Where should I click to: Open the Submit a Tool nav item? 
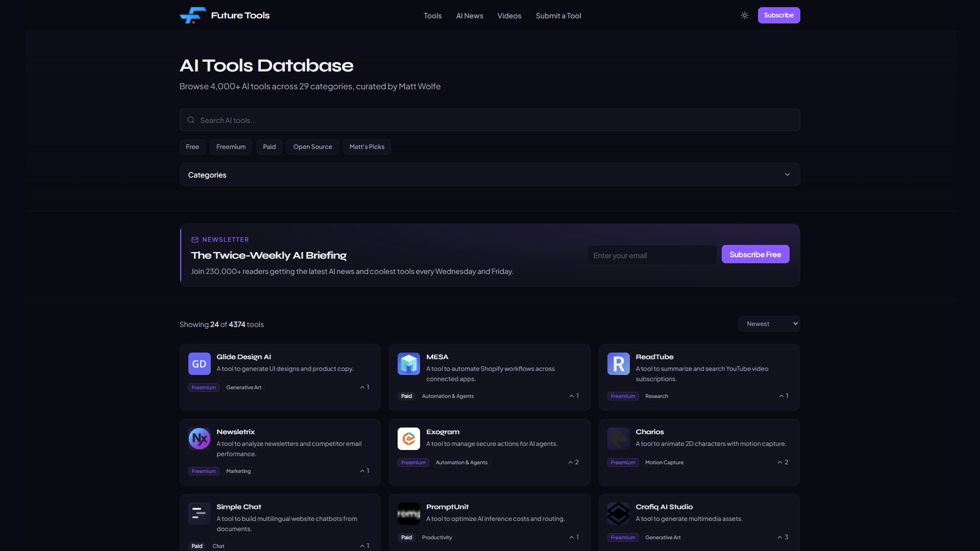(558, 16)
